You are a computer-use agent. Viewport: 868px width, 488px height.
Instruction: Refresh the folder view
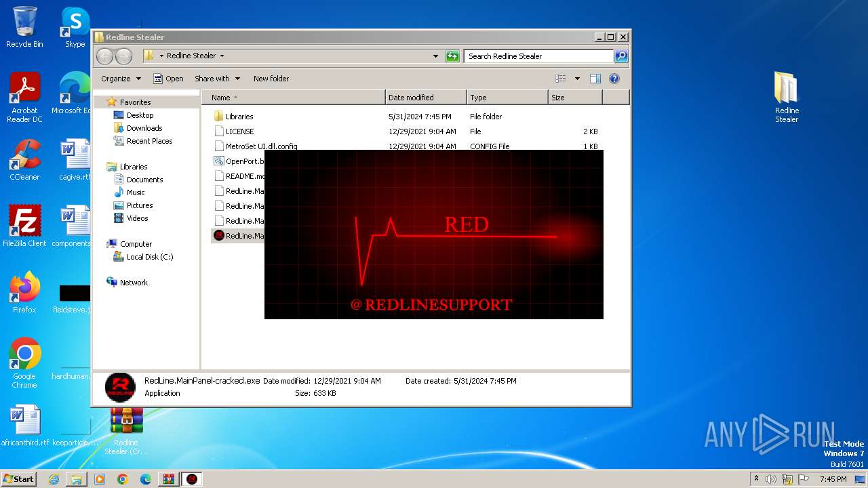click(x=452, y=56)
